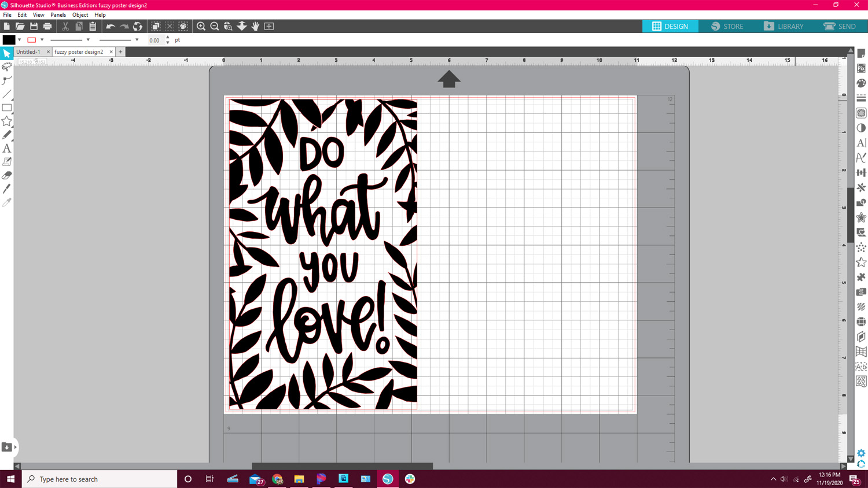Open the puzzle piece panel
The image size is (868, 488).
[x=861, y=277]
